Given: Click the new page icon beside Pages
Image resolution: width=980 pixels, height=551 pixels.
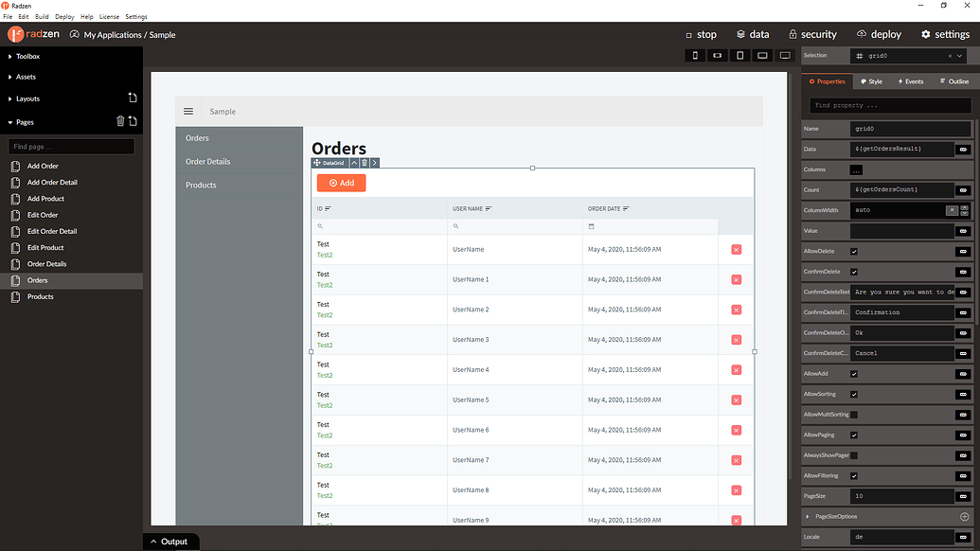Looking at the screenshot, I should [133, 121].
